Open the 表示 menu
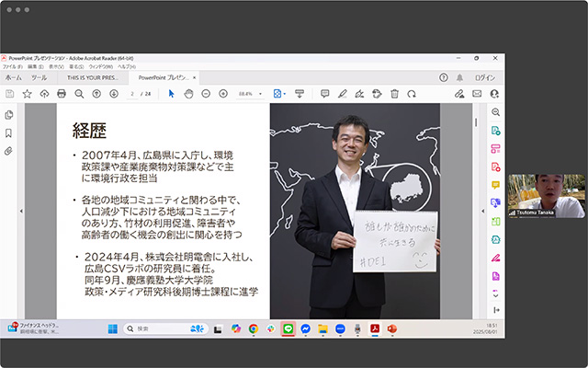Screen dimensions: 588x368 pyautogui.click(x=56, y=66)
